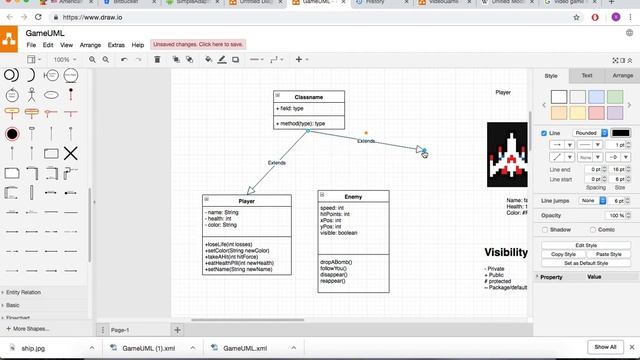The image size is (640, 360).
Task: Show next color swatch page
Action: (629, 105)
